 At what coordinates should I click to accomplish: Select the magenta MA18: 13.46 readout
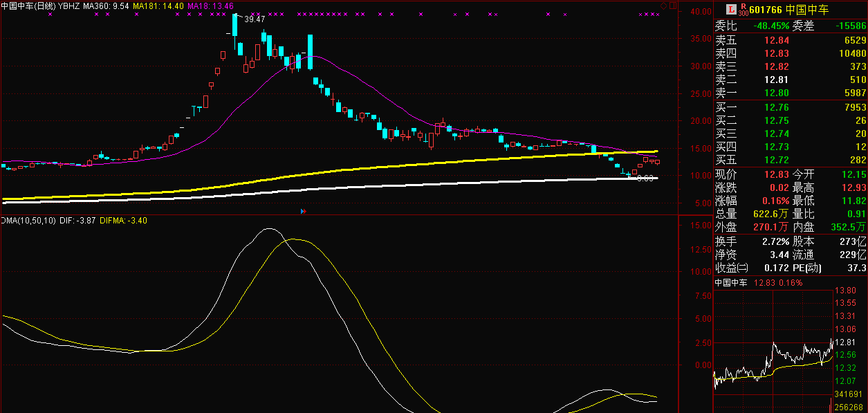pos(210,6)
